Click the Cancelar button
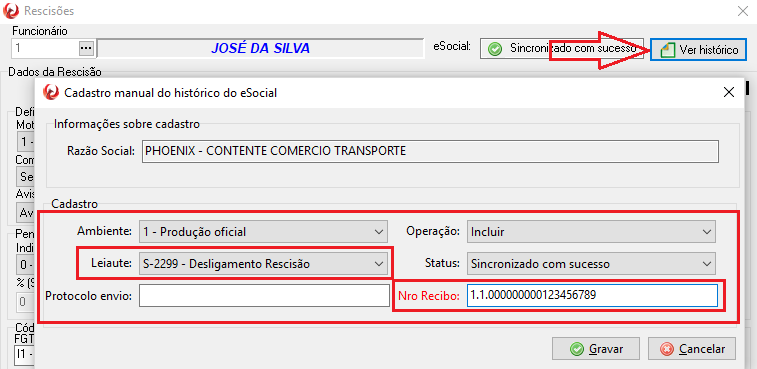 coord(692,349)
